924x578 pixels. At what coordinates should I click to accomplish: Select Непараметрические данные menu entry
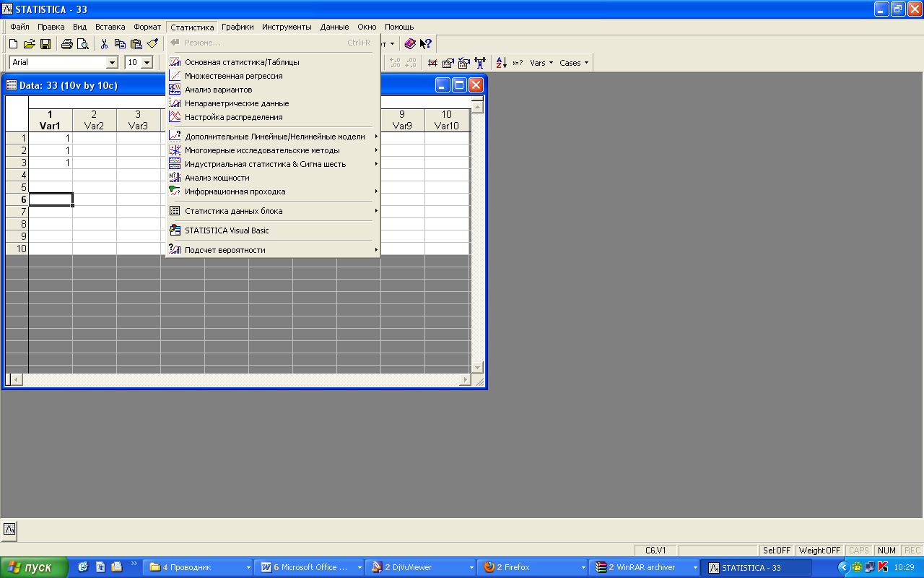(x=274, y=103)
